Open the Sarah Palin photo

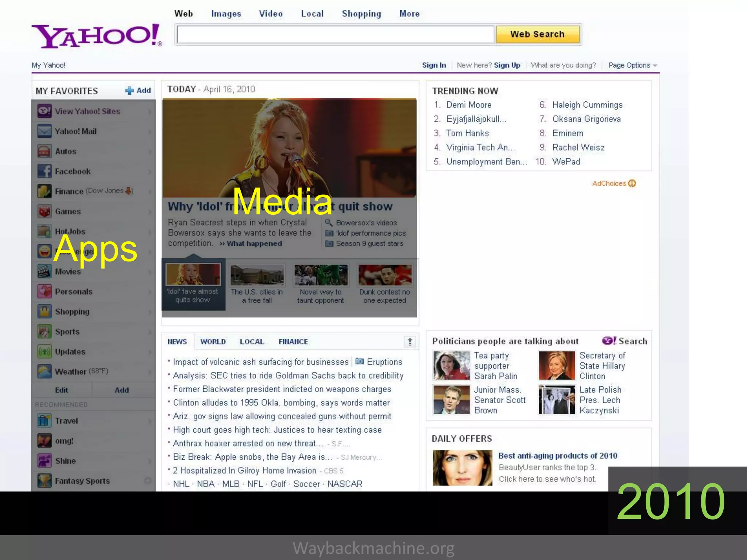451,366
